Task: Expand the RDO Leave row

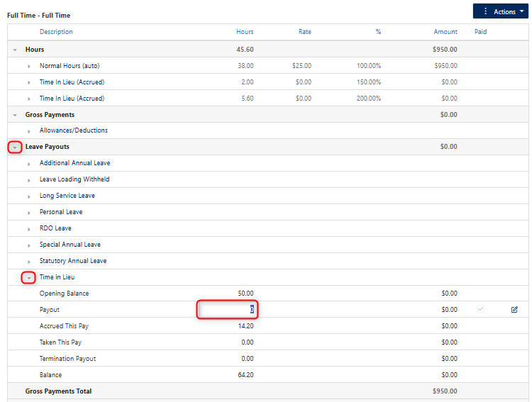Action: tap(29, 229)
